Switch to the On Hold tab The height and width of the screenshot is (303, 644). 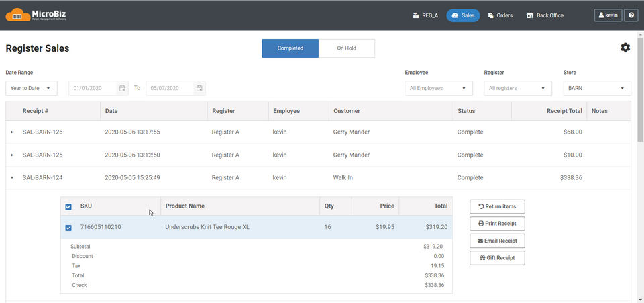[x=346, y=48]
